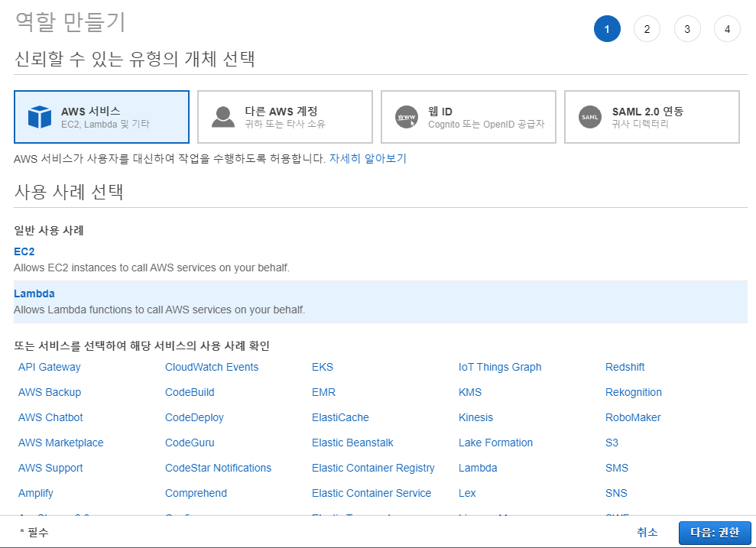The image size is (756, 548).
Task: Select Lambda in the services list
Action: click(x=478, y=468)
